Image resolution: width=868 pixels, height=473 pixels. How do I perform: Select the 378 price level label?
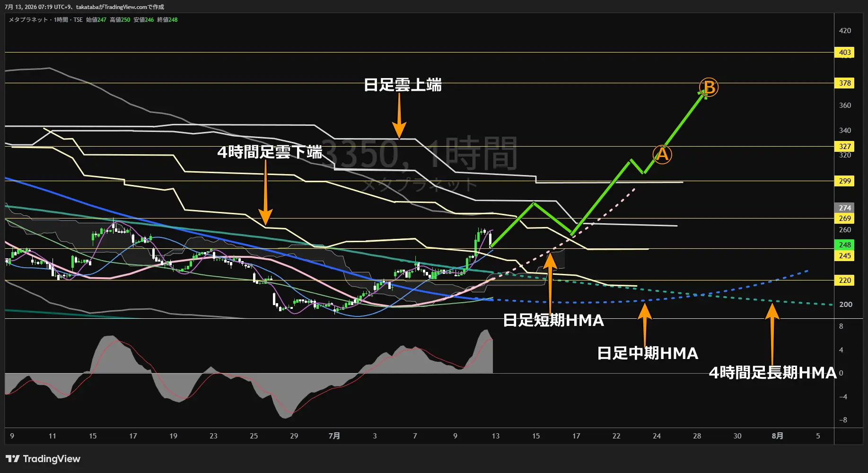click(845, 83)
